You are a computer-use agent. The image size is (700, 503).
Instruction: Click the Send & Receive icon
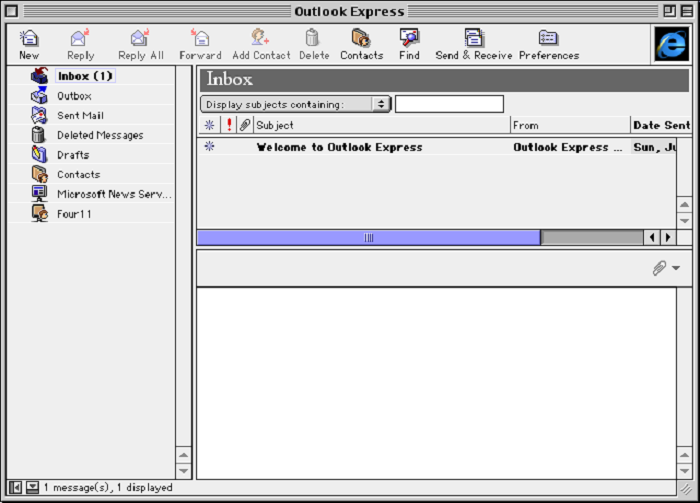[x=473, y=39]
